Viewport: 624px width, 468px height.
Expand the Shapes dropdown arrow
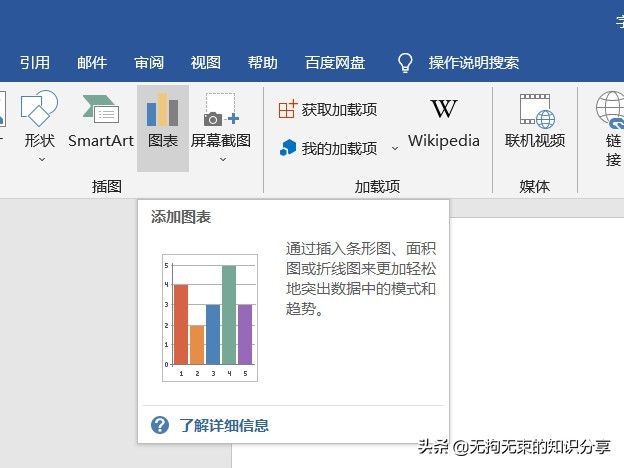click(42, 159)
